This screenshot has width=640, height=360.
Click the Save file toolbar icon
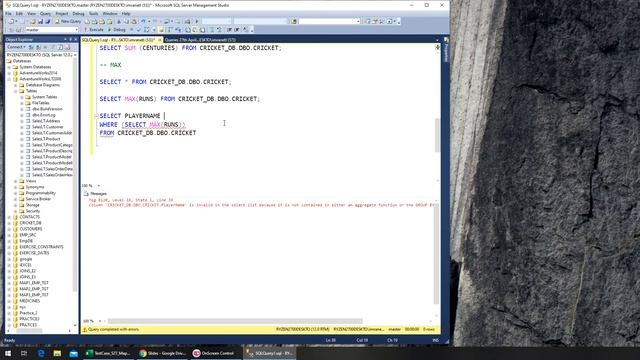point(40,21)
